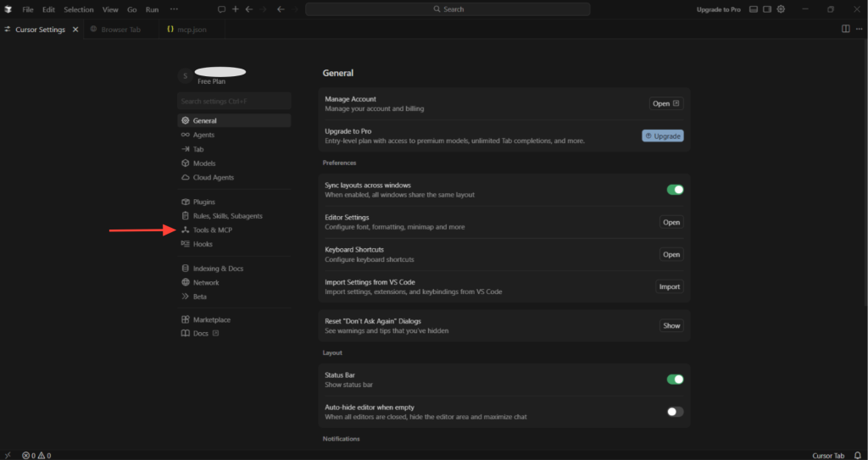868x460 pixels.
Task: Toggle Sync layouts across windows
Action: click(675, 190)
